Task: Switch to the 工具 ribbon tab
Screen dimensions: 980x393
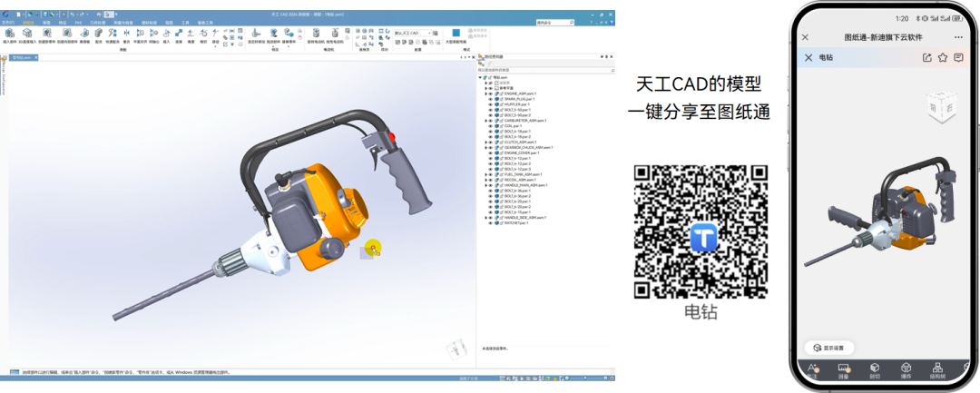Action: point(186,23)
